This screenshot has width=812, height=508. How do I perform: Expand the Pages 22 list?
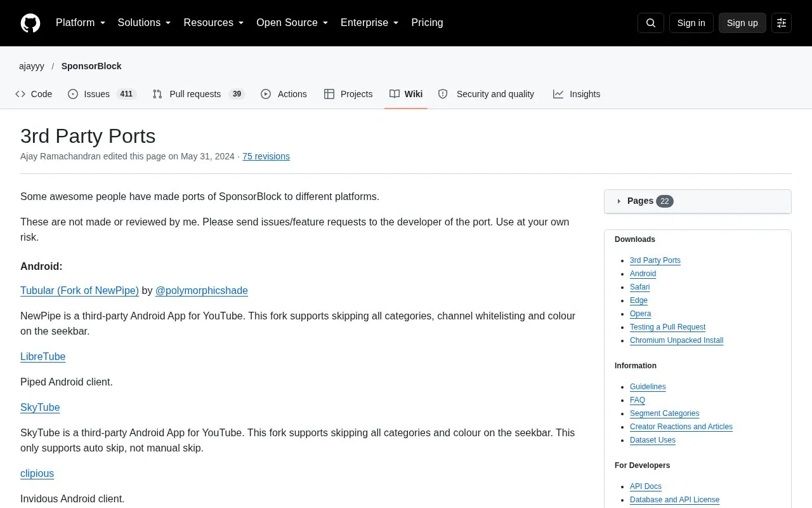click(698, 201)
